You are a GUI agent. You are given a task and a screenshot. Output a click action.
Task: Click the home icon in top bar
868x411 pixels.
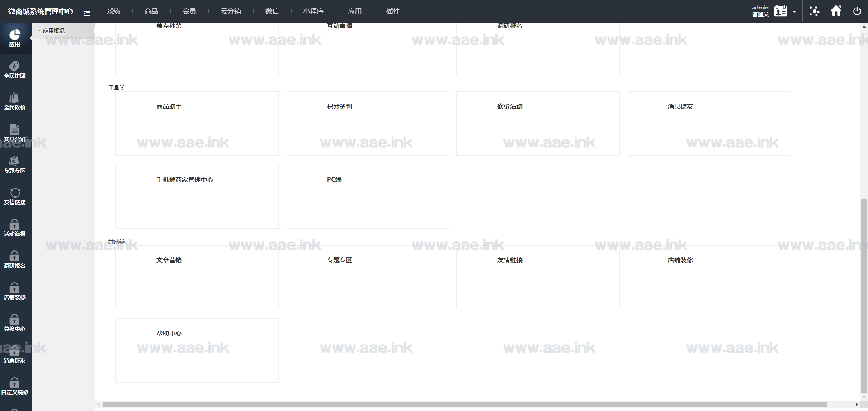coord(836,11)
